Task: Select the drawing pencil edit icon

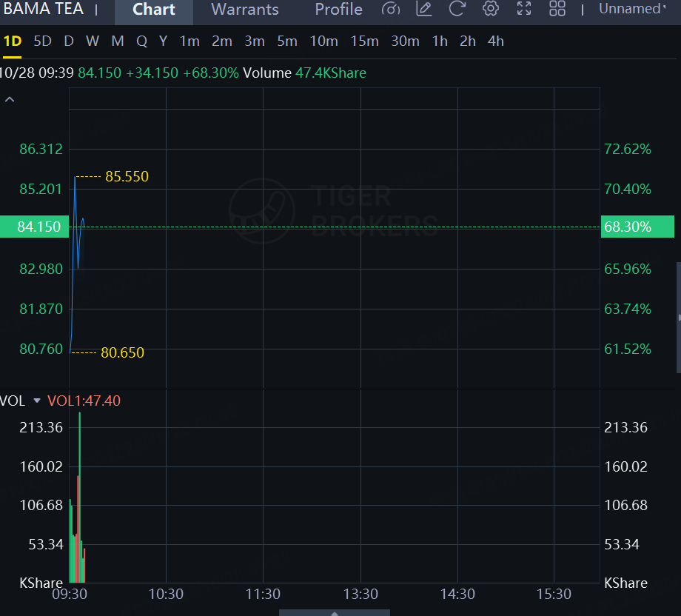Action: click(x=424, y=9)
